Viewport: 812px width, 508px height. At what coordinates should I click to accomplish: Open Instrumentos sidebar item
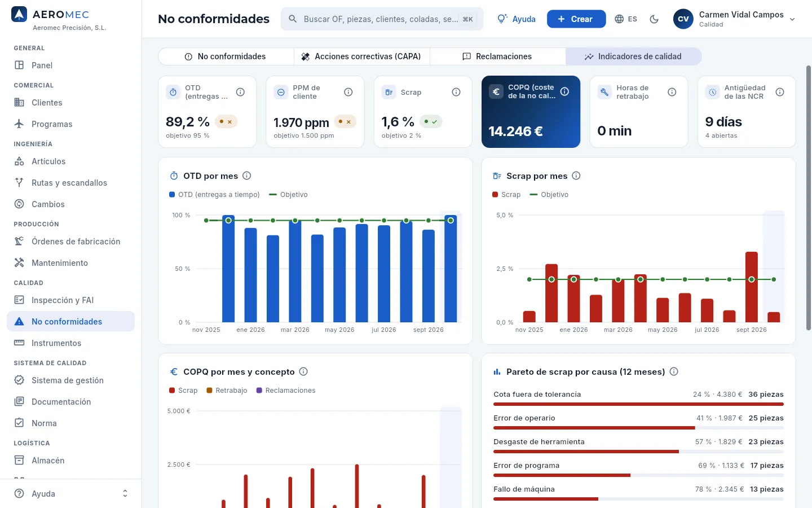tap(70, 343)
